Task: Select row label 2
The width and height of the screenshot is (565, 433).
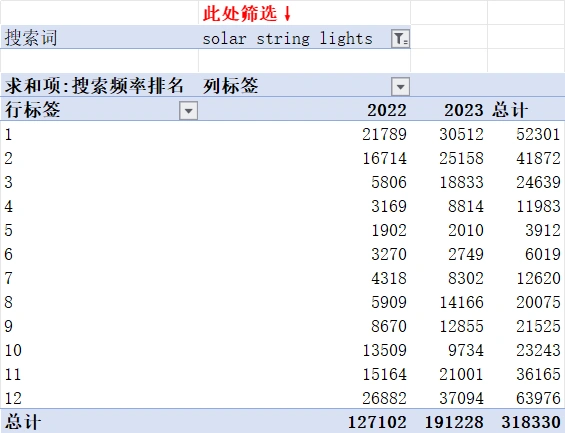Action: tap(8, 159)
